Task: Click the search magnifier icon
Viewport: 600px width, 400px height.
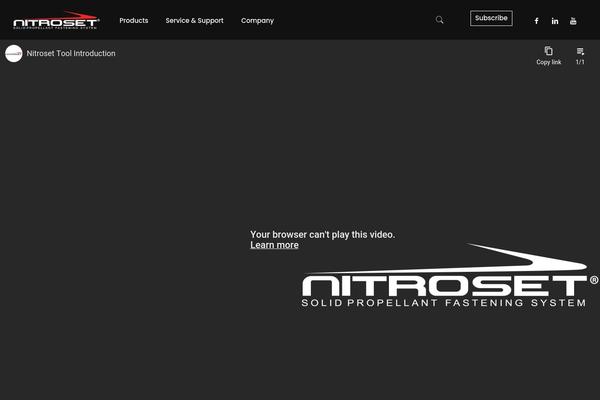Action: pos(439,20)
